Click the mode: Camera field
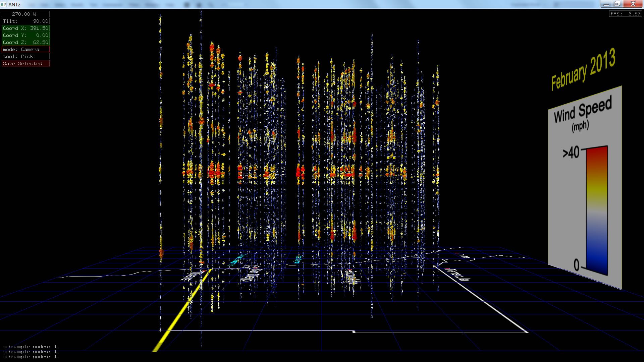The width and height of the screenshot is (644, 362). pyautogui.click(x=25, y=49)
